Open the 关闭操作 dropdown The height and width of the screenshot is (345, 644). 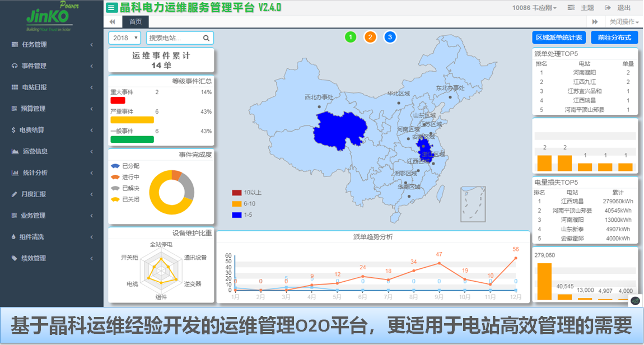624,22
